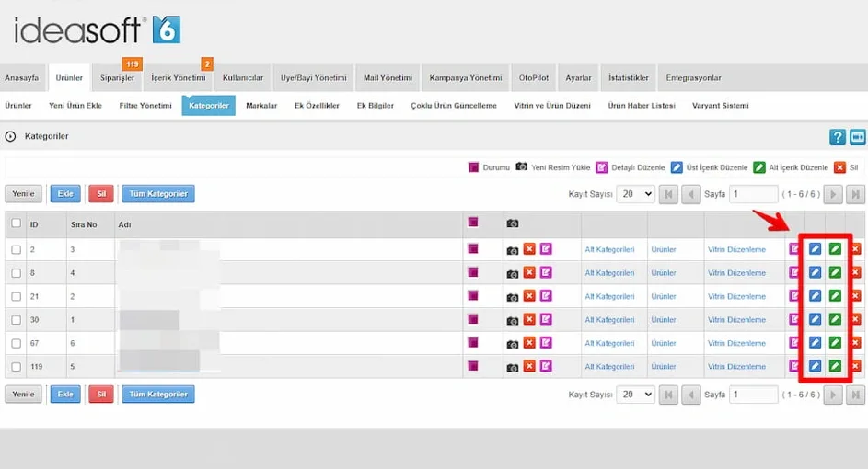Image resolution: width=868 pixels, height=469 pixels.
Task: Click the ideasoft logo
Action: tap(97, 29)
